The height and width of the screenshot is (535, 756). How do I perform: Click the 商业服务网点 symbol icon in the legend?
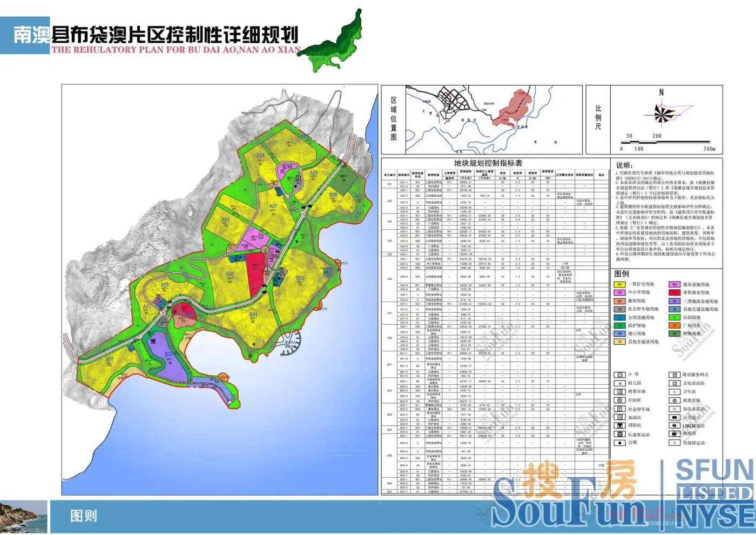[674, 374]
